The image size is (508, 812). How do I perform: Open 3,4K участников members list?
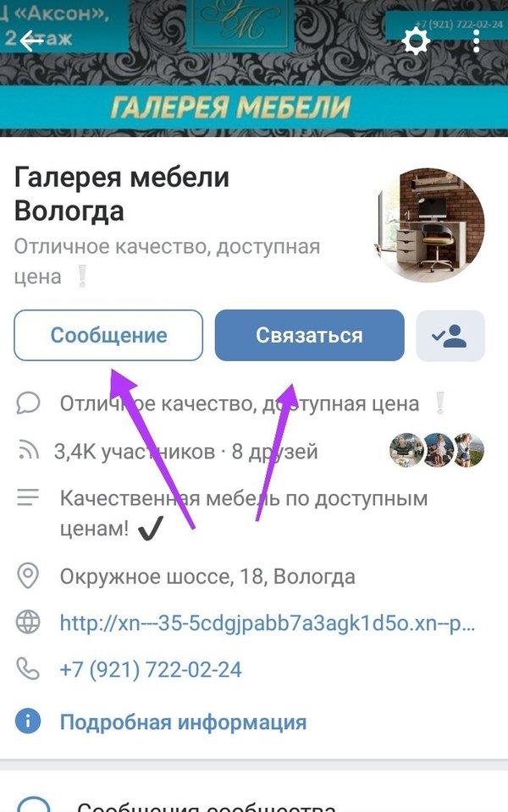click(135, 452)
